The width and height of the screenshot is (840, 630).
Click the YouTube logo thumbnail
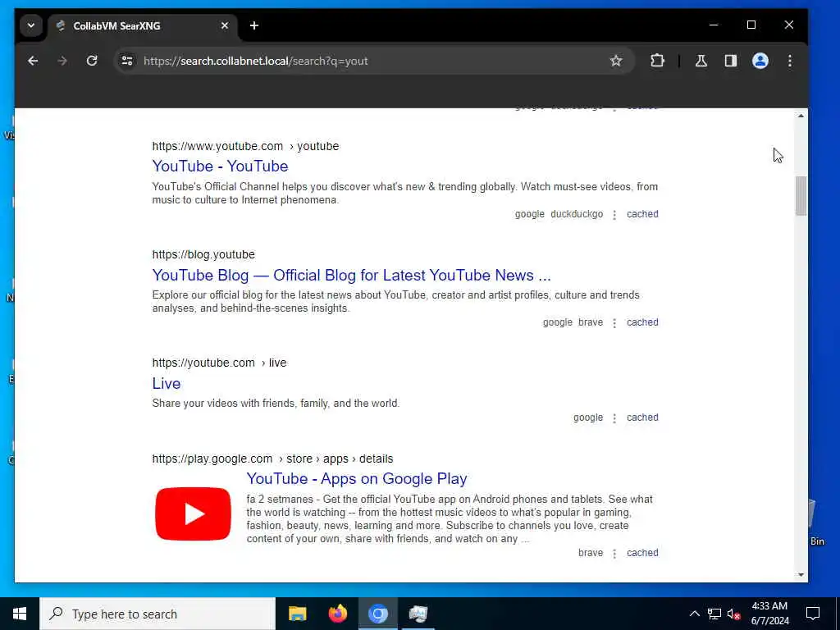193,514
